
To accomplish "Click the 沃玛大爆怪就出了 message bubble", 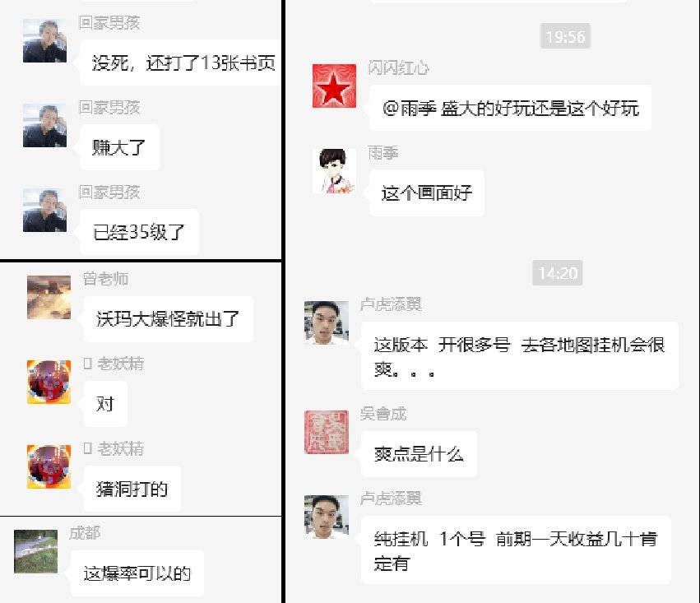I will [169, 318].
